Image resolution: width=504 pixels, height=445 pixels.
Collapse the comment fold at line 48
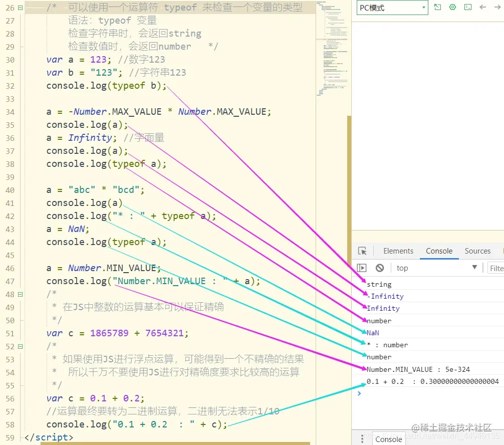[20, 294]
